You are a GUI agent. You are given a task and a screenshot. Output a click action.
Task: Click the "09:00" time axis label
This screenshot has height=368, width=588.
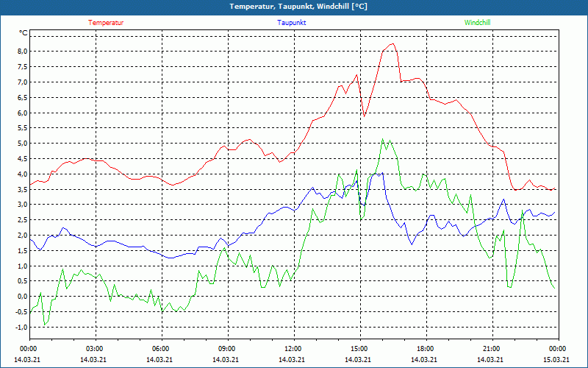tap(226, 349)
